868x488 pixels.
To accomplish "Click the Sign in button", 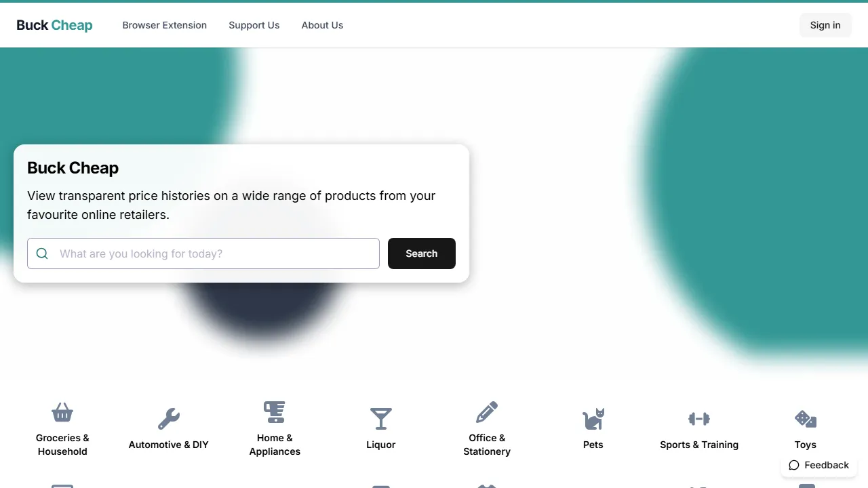I will pos(825,25).
